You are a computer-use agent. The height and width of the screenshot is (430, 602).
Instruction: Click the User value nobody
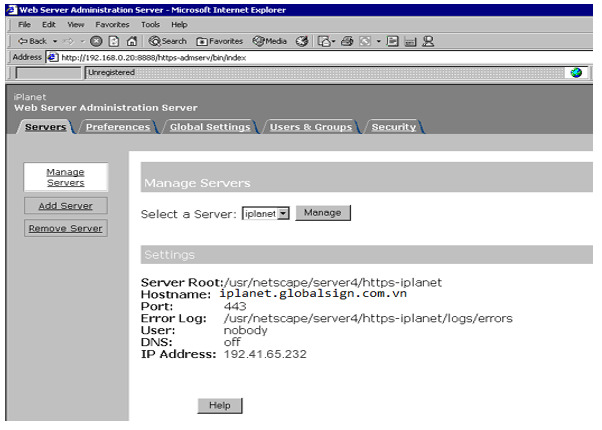tap(246, 330)
